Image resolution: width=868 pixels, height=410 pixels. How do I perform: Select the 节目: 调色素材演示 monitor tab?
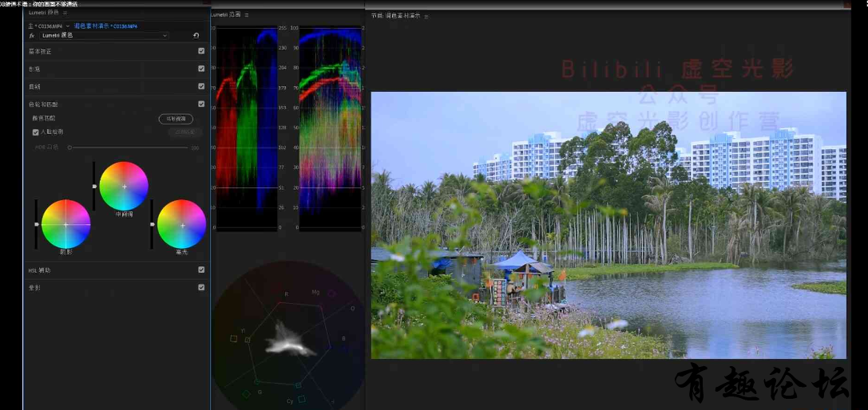click(396, 17)
